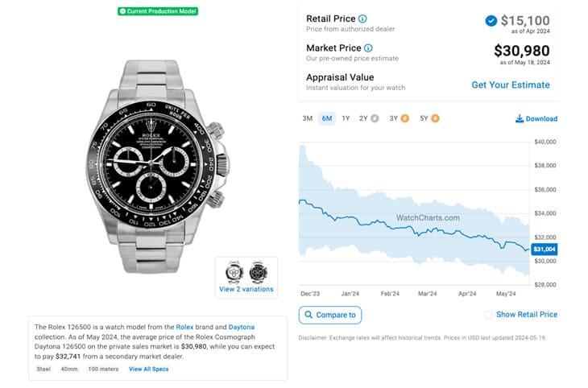Viewport: 588px width, 388px height.
Task: Click the download arrow icon above chart
Action: [x=520, y=119]
